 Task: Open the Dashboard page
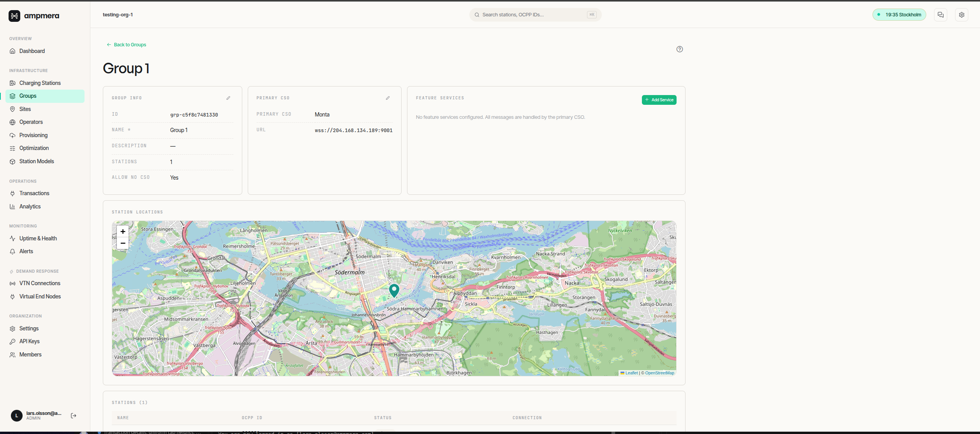pos(32,51)
